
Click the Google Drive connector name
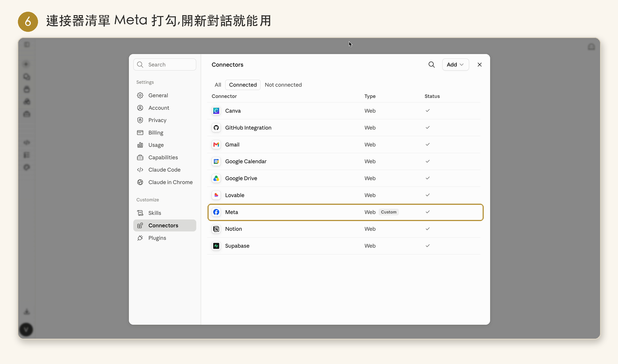click(241, 178)
